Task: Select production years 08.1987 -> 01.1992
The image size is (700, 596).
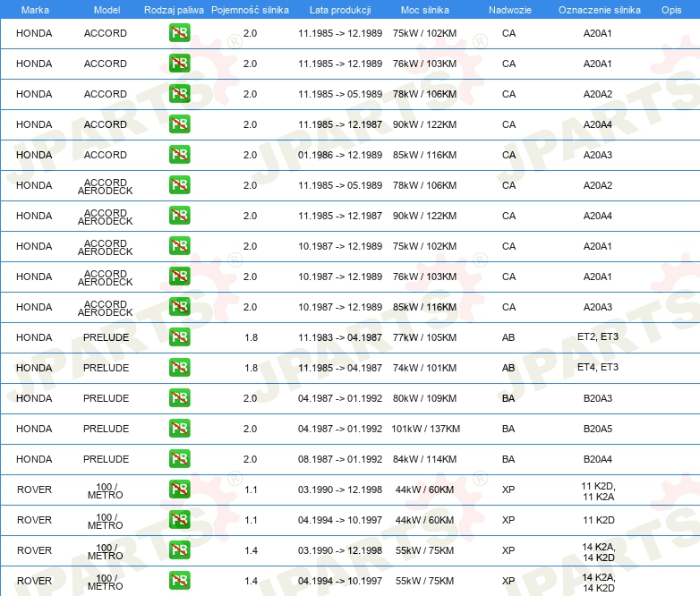Action: pyautogui.click(x=340, y=459)
